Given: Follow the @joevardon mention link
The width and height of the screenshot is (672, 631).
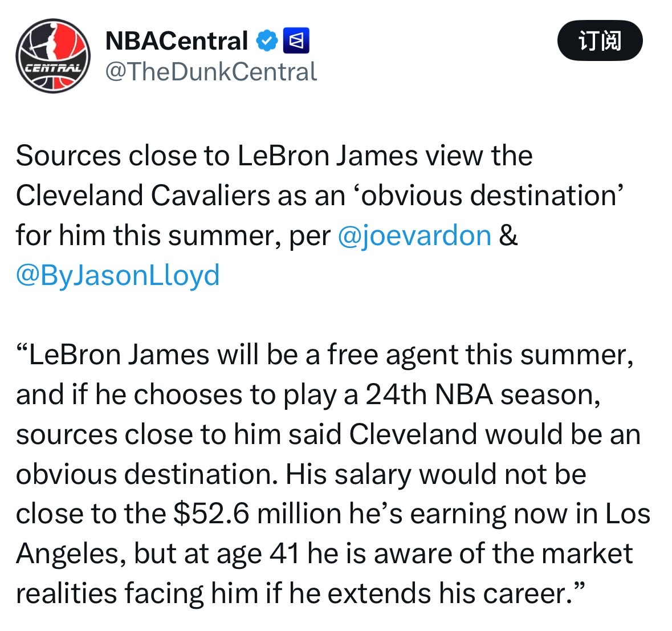Looking at the screenshot, I should pyautogui.click(x=414, y=235).
